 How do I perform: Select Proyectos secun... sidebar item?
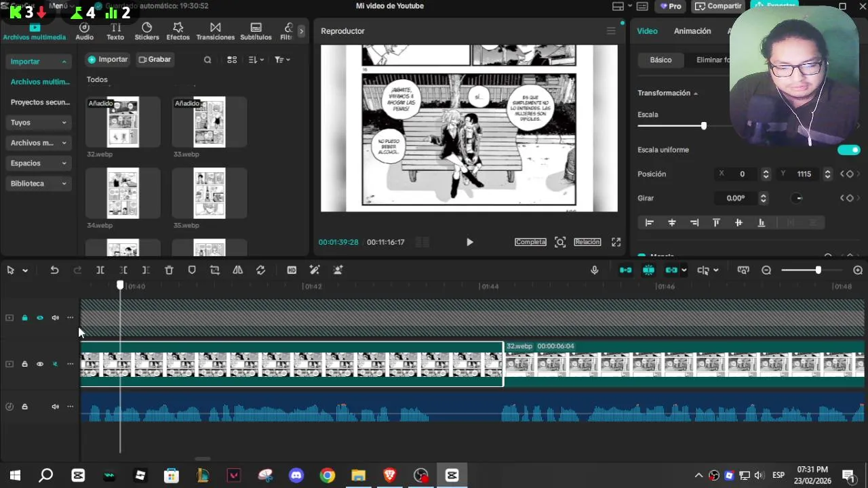pyautogui.click(x=40, y=102)
